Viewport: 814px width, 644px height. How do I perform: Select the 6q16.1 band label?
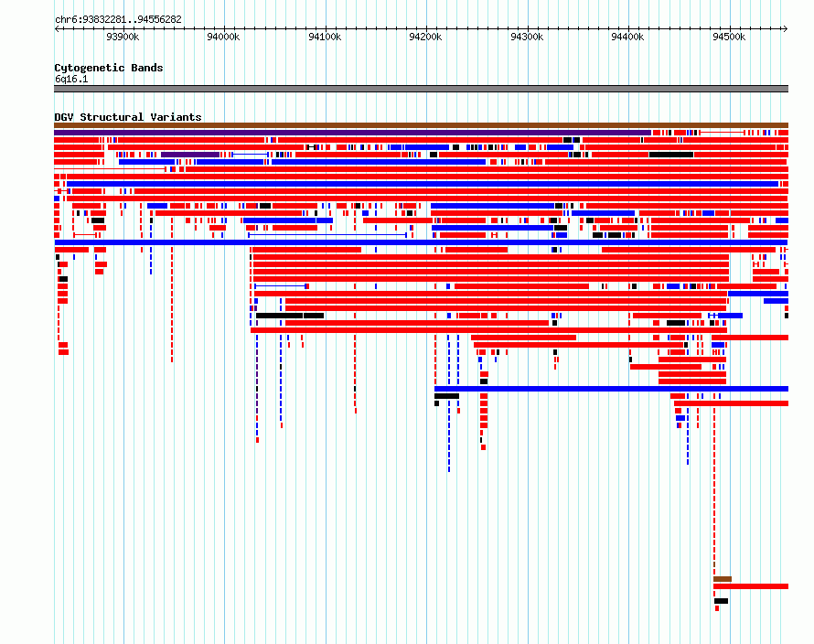pos(71,79)
